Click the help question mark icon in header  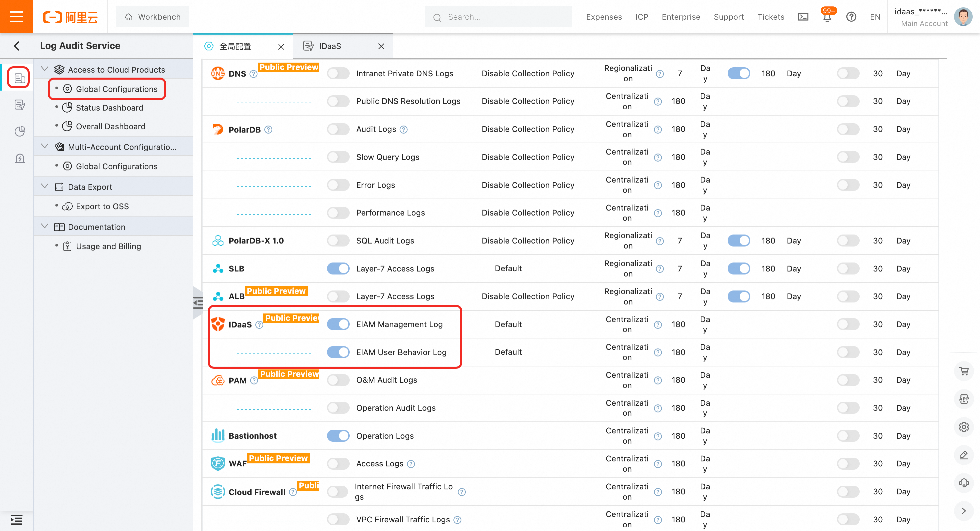coord(851,17)
